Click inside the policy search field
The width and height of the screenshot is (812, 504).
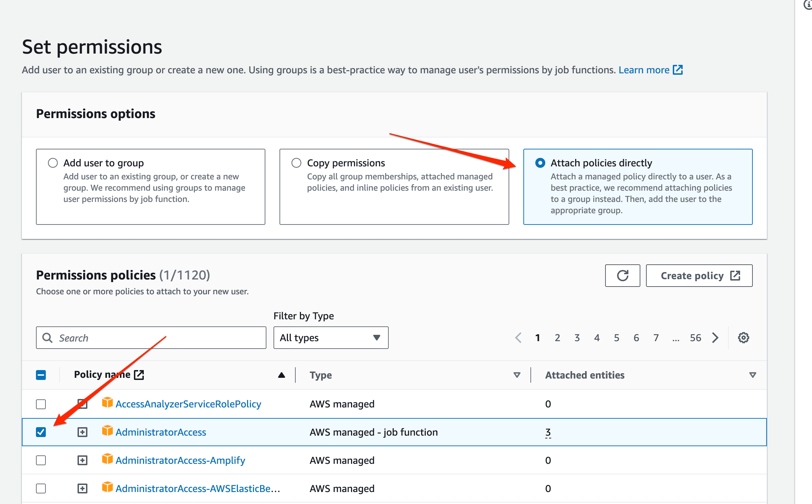(x=148, y=338)
